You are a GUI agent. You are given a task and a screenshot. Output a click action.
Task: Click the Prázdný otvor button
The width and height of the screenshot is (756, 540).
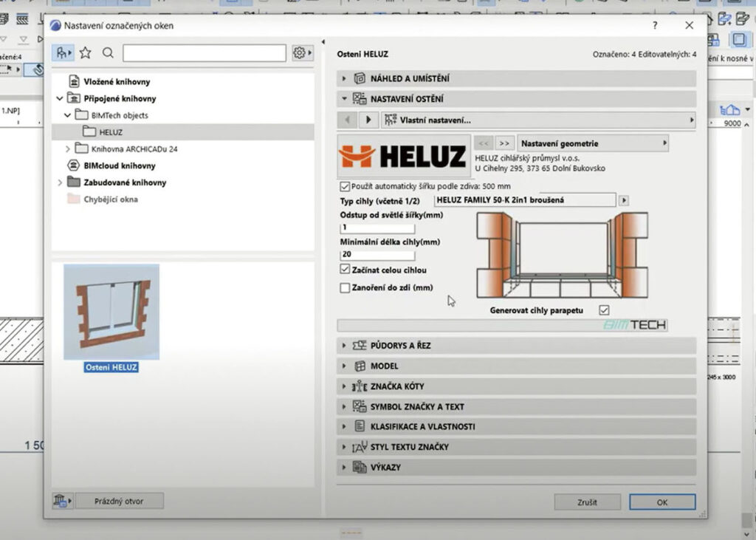tap(118, 501)
